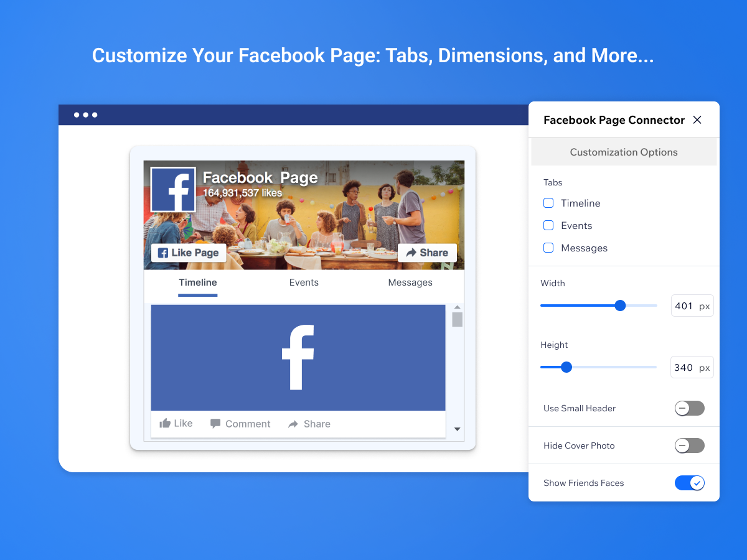Check the Timeline tab checkbox
The image size is (747, 560).
(548, 203)
